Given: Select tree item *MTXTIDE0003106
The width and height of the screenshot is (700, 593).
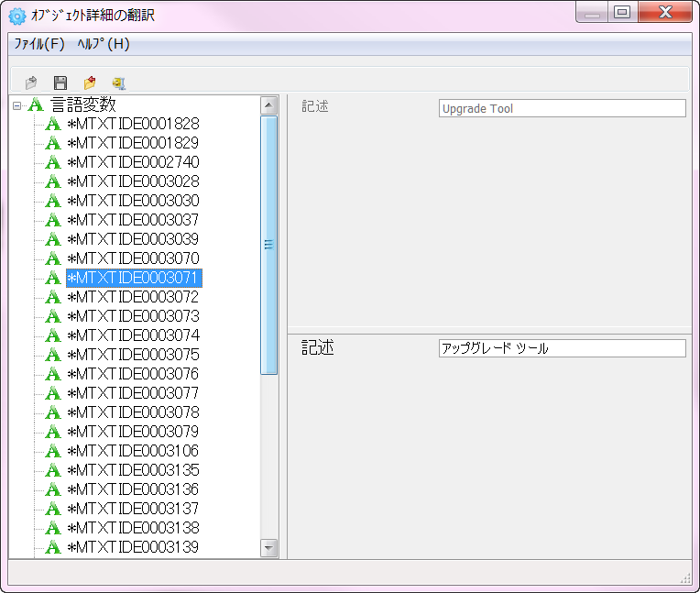Looking at the screenshot, I should click(x=133, y=451).
